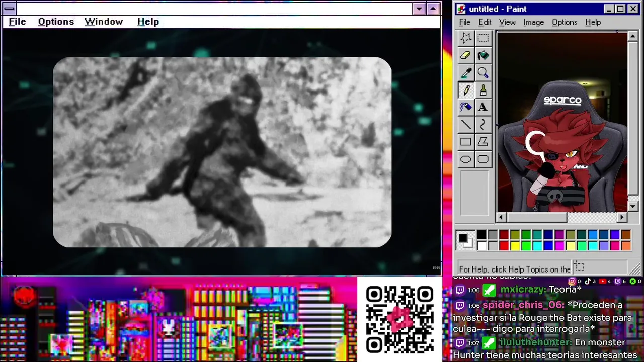Click the 'For Help, click Help Topics' status text
This screenshot has width=644, height=362.
pyautogui.click(x=515, y=269)
